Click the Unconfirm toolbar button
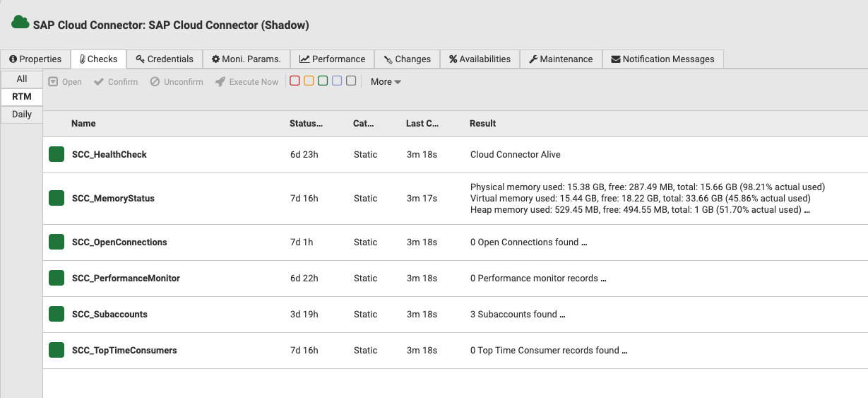 [177, 82]
